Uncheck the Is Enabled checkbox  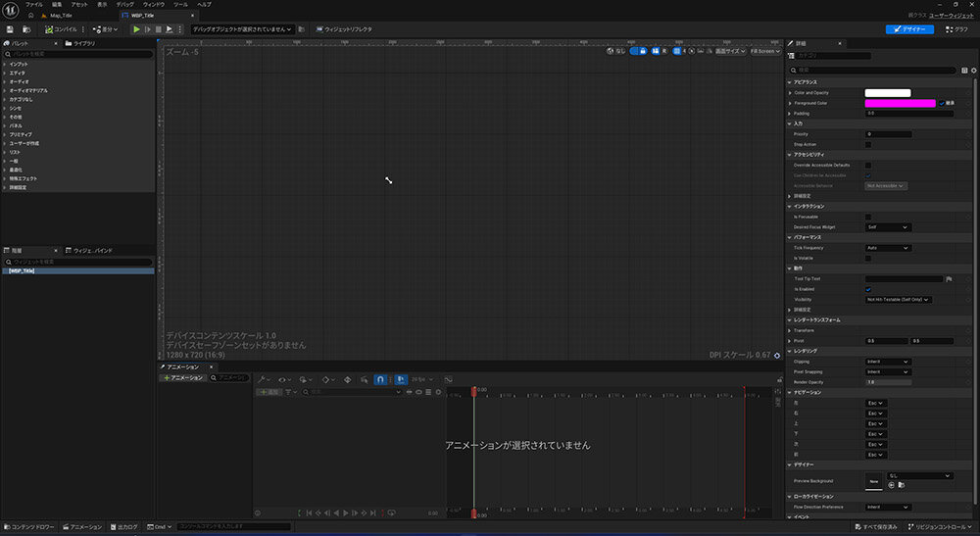pyautogui.click(x=868, y=289)
